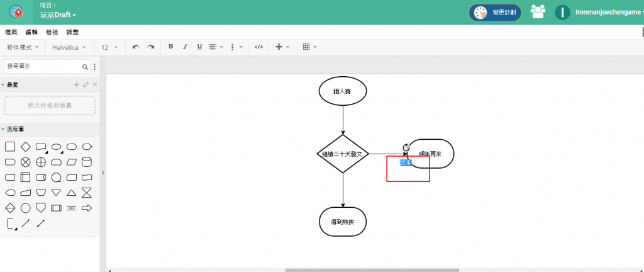Select the parallelogram data shape

click(72, 162)
